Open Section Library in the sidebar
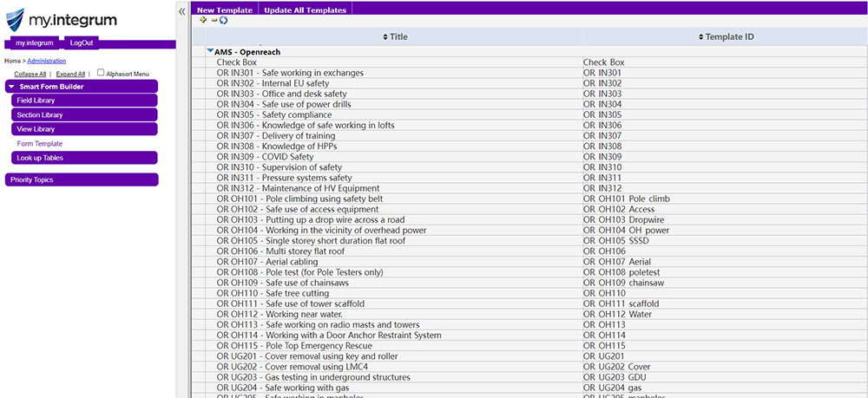868x398 pixels. [x=84, y=115]
